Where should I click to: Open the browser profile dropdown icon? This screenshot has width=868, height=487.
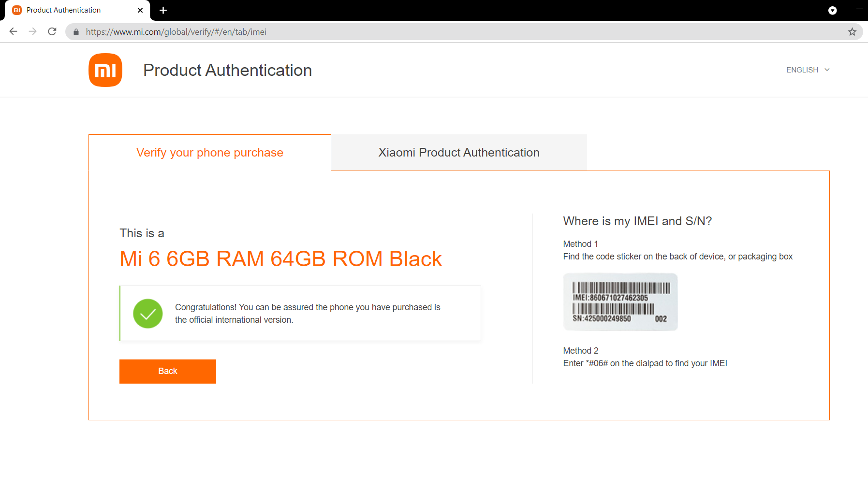[832, 10]
